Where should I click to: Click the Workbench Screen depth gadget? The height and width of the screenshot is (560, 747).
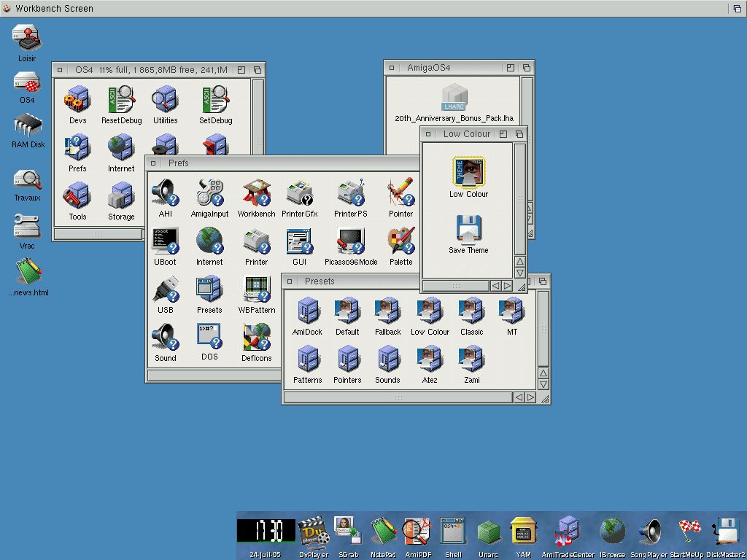[737, 8]
